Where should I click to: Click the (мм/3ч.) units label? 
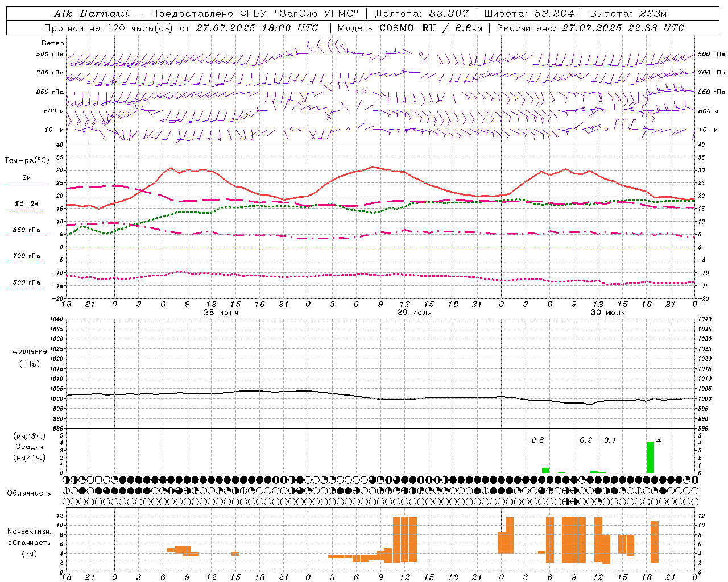tap(30, 436)
